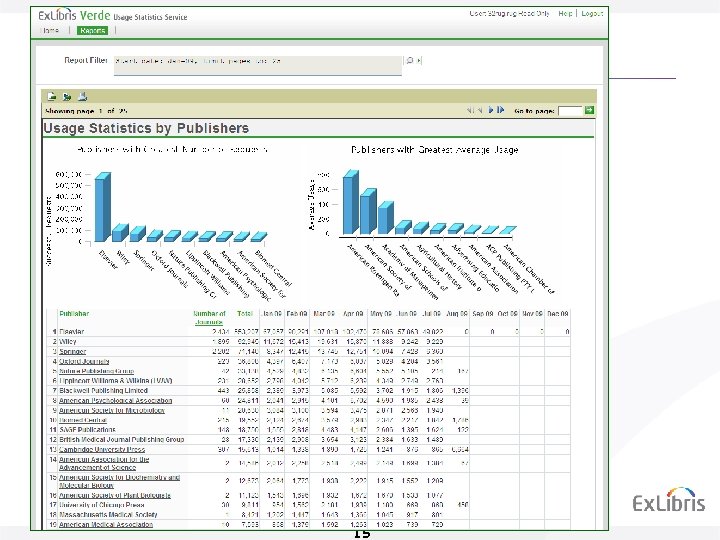The width and height of the screenshot is (720, 540).
Task: Open the Biomed Central publisher link
Action: coord(83,420)
